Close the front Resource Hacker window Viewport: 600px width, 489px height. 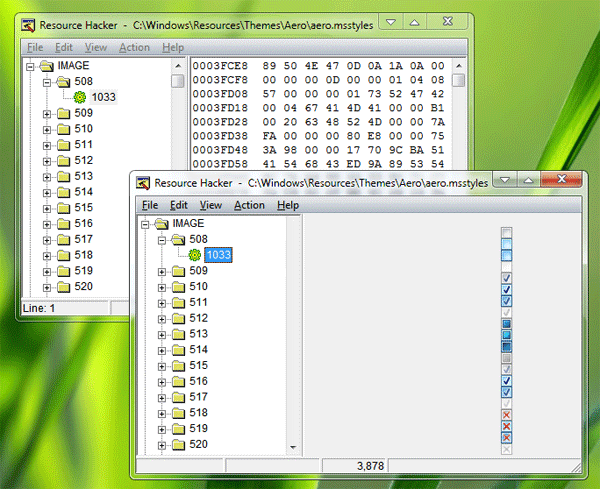(561, 179)
